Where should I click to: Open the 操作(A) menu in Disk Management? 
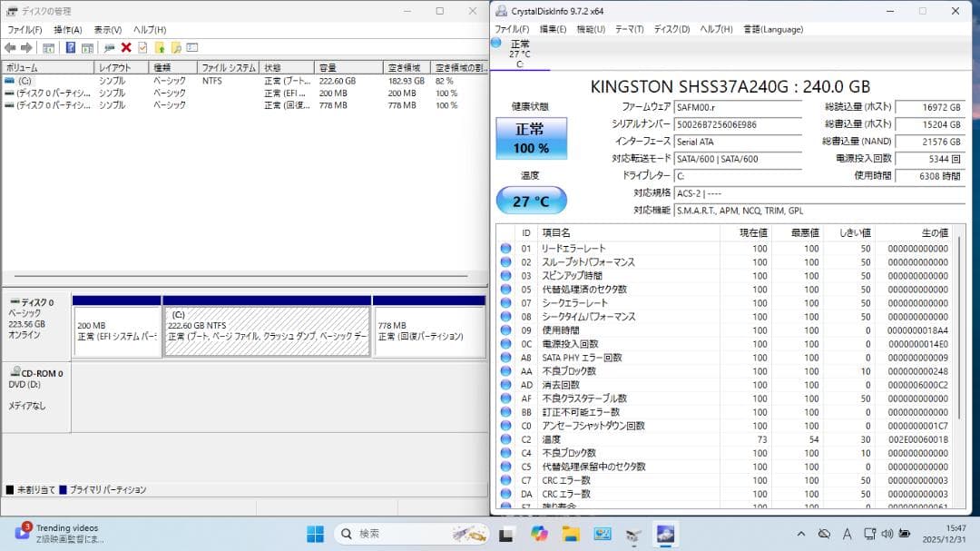pyautogui.click(x=67, y=29)
